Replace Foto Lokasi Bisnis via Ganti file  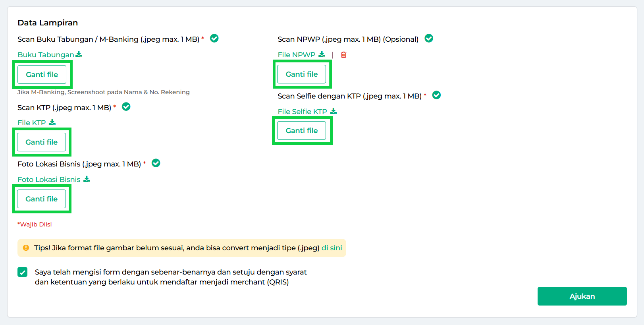click(42, 199)
